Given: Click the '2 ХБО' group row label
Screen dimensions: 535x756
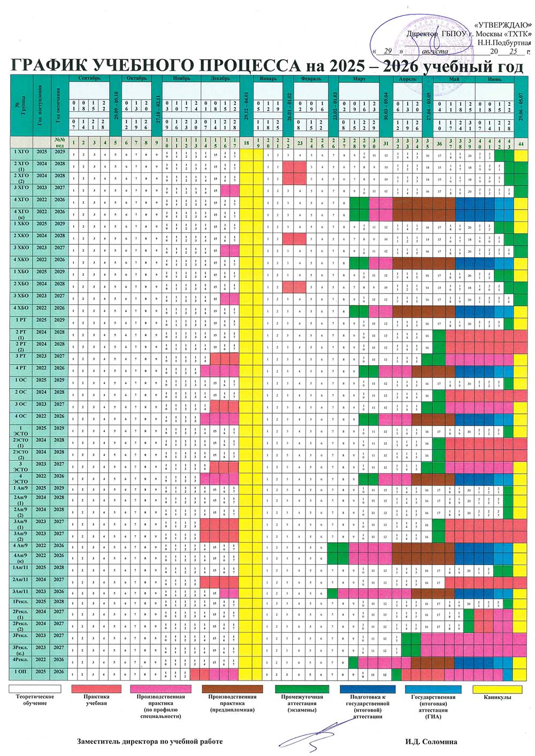Looking at the screenshot, I should (x=21, y=284).
